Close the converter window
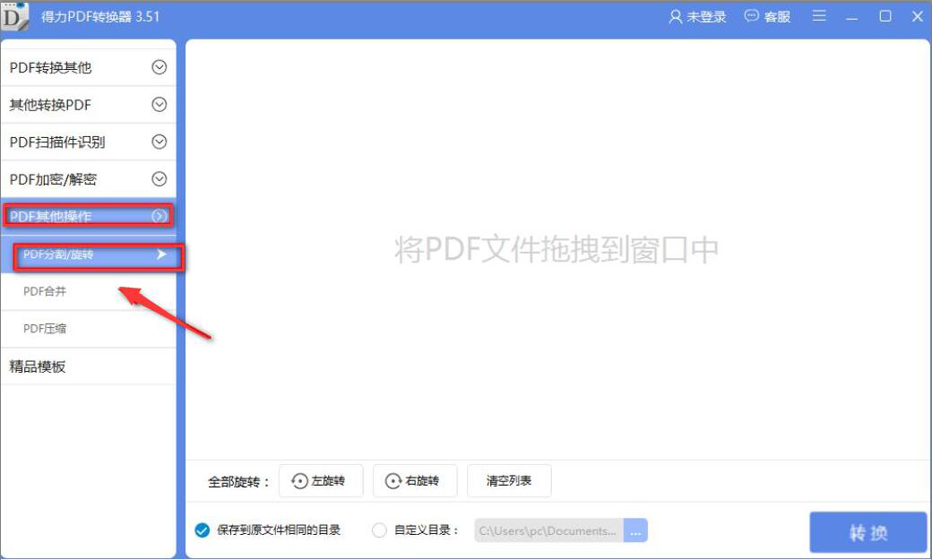Screen dimensions: 932x560 point(917,16)
